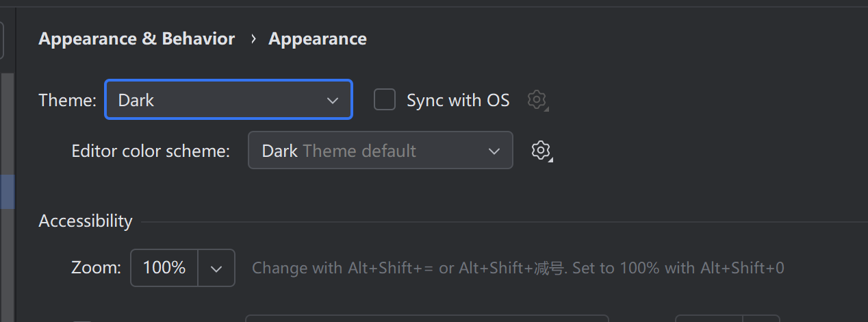The image size is (868, 322).
Task: Click the Accessibility section heading
Action: [x=86, y=221]
